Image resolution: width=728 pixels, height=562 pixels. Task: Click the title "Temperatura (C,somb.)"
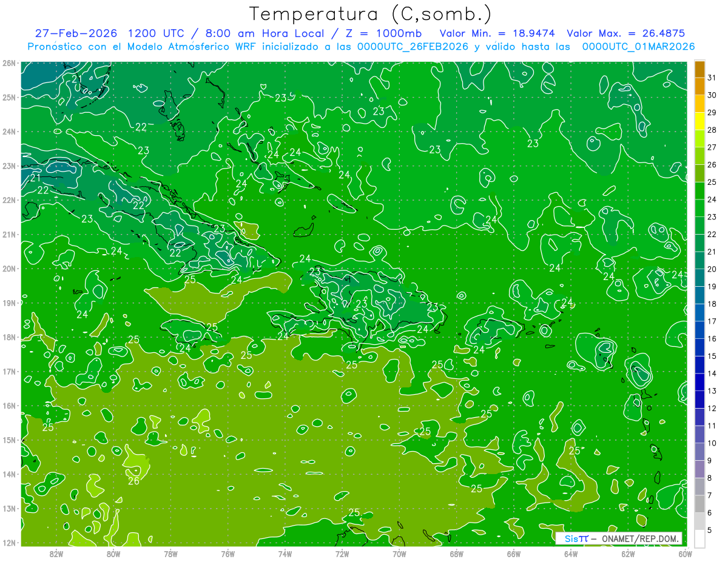371,14
